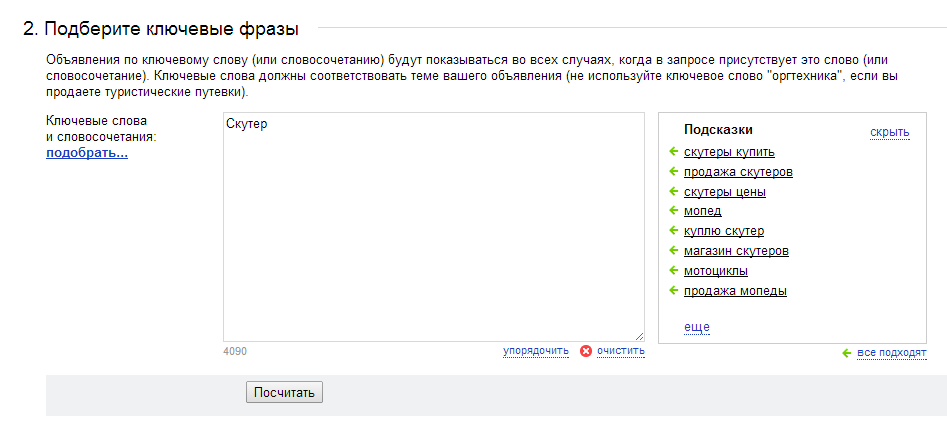Select all suggestions via все подходят
Viewport: 947px width, 433px height.
pyautogui.click(x=891, y=353)
